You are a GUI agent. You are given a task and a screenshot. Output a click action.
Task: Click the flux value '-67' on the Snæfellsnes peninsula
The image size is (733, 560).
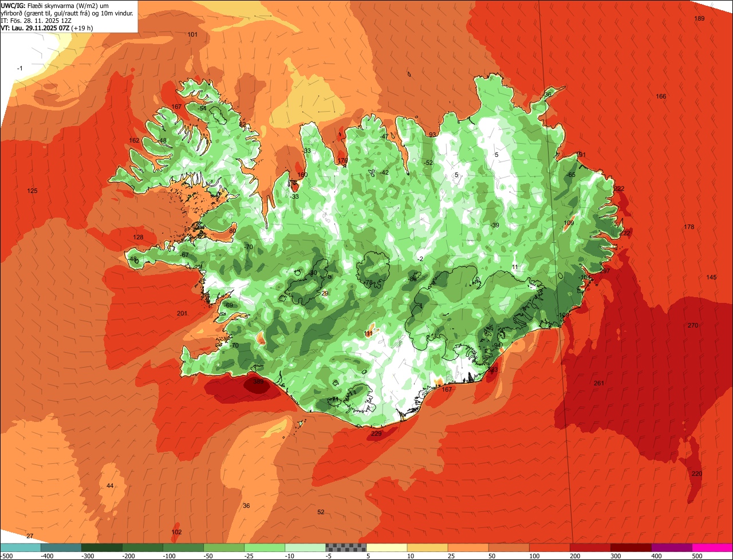coord(184,255)
